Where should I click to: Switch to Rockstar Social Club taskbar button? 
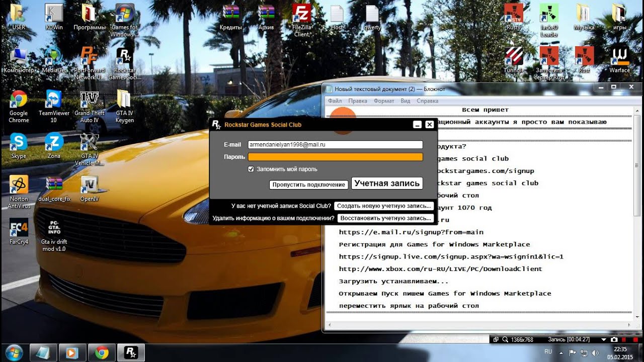(x=131, y=353)
